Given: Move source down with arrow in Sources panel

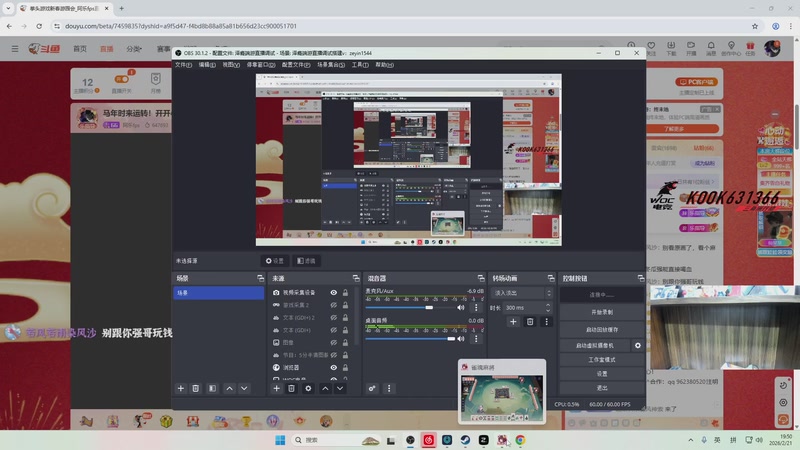Looking at the screenshot, I should (x=340, y=388).
